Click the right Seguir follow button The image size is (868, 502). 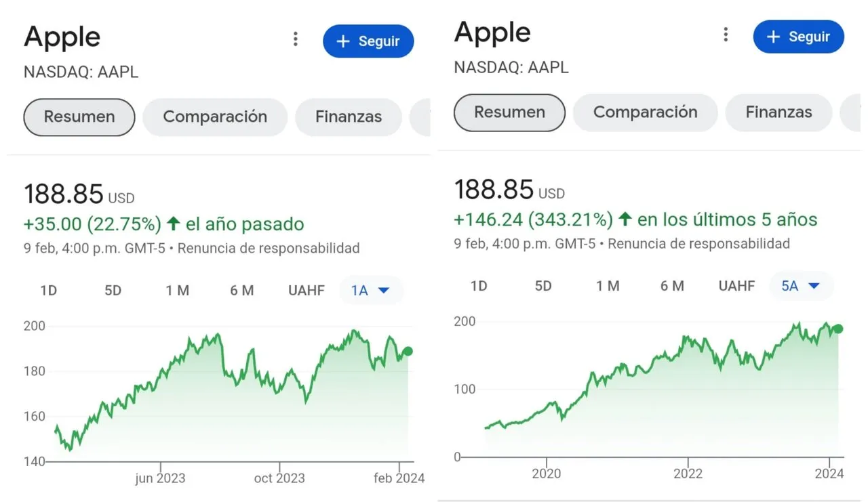799,37
